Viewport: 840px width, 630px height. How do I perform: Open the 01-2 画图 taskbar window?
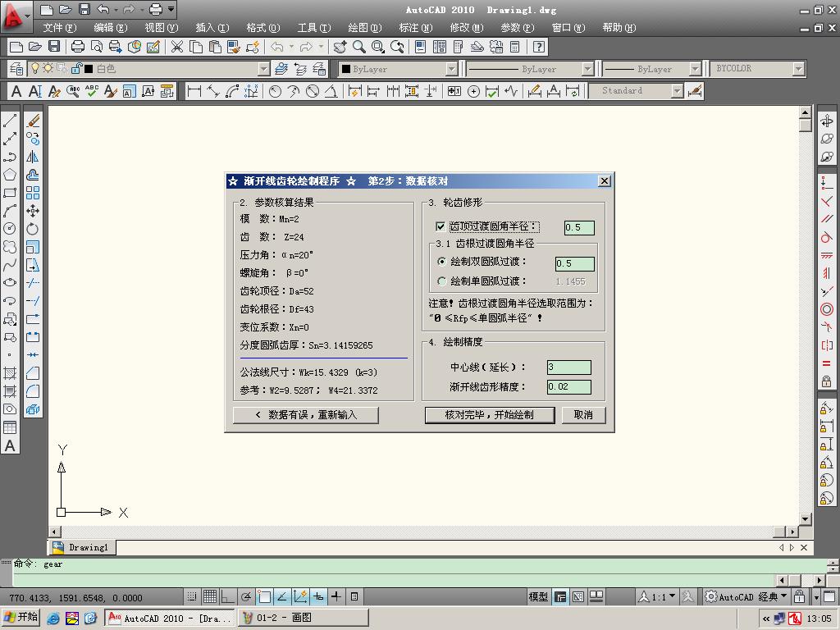click(304, 618)
